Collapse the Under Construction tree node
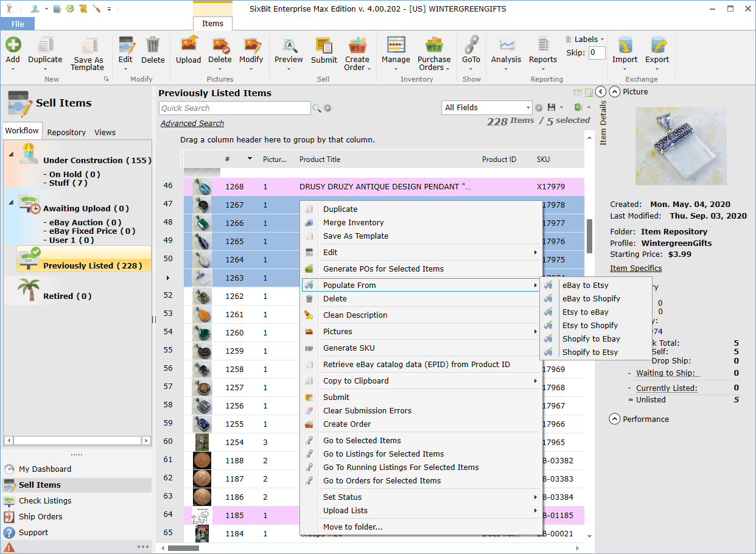The image size is (756, 554). (11, 154)
